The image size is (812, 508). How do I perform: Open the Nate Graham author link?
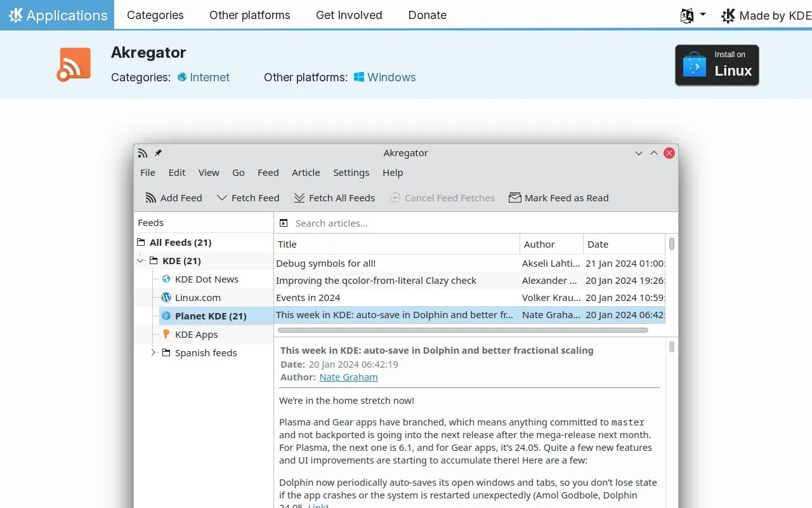coord(349,377)
